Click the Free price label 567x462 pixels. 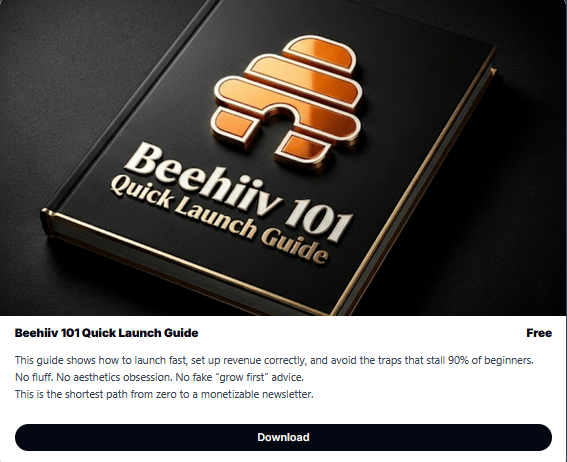539,333
